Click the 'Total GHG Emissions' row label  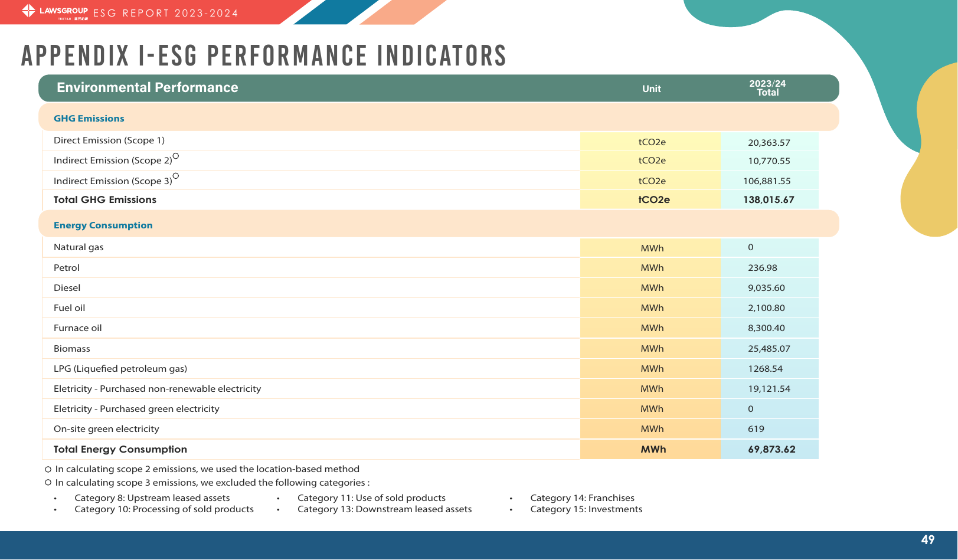click(x=105, y=199)
